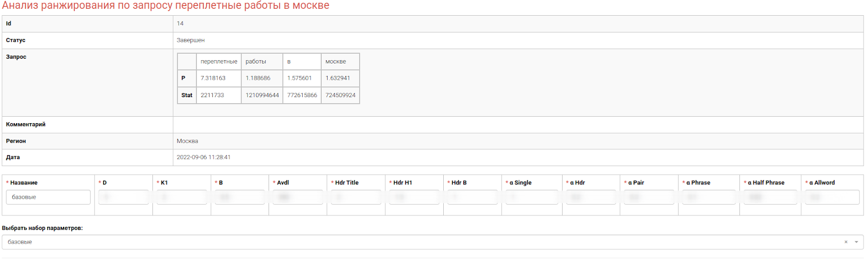Viewport: 868px width, 261px height.
Task: Clear the selected parameter set with ×
Action: [x=845, y=242]
